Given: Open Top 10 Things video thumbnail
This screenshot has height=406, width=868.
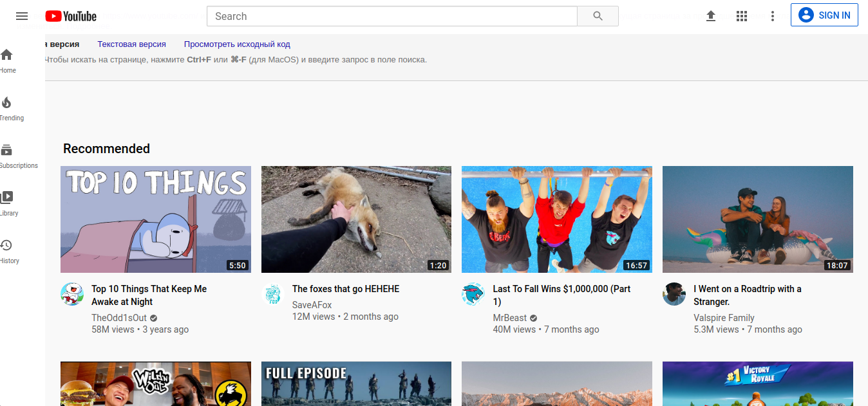Looking at the screenshot, I should click(x=156, y=219).
